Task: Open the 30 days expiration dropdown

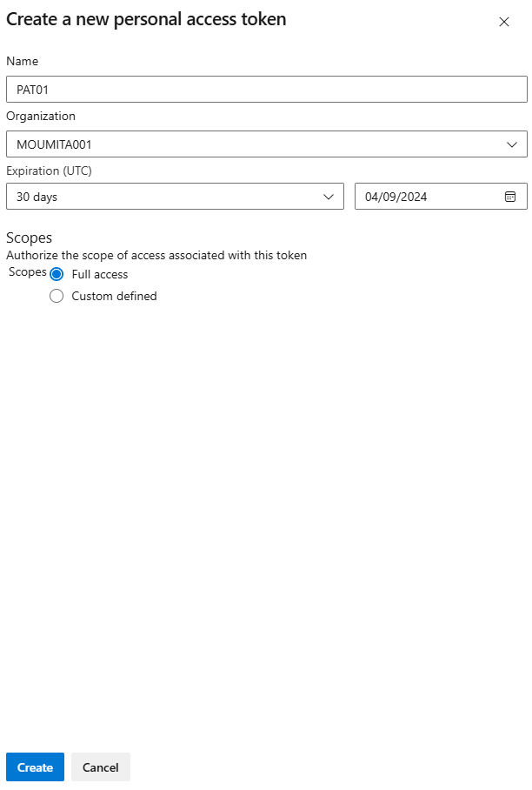Action: pos(175,197)
